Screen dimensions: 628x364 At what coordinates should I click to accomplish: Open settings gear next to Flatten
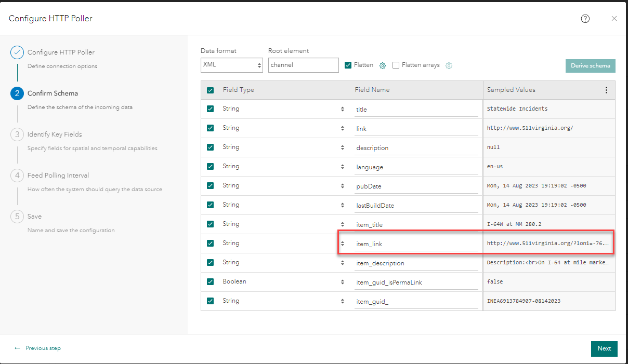pyautogui.click(x=383, y=65)
